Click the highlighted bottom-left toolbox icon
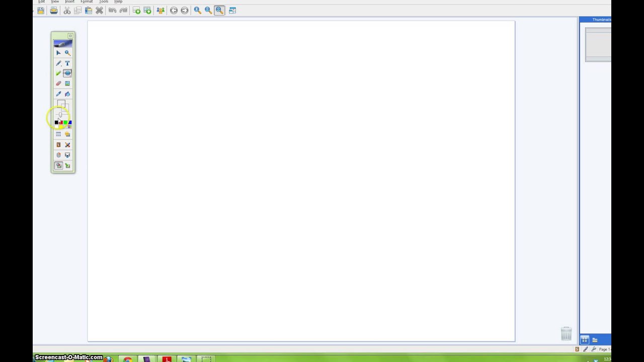 coord(58,165)
